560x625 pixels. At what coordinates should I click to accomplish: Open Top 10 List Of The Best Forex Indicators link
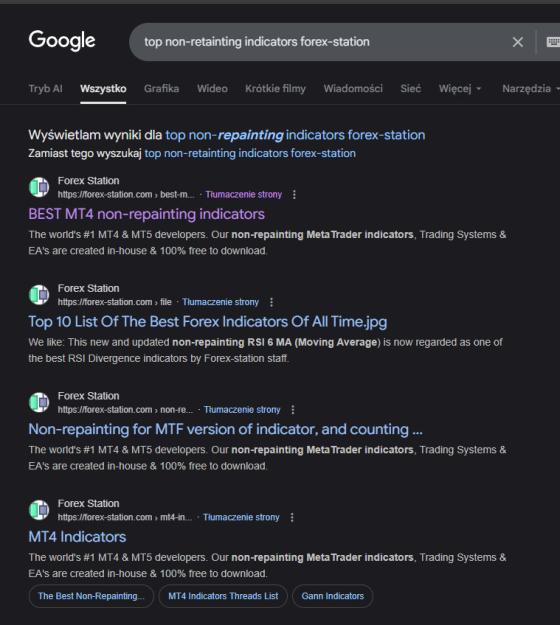pyautogui.click(x=208, y=322)
